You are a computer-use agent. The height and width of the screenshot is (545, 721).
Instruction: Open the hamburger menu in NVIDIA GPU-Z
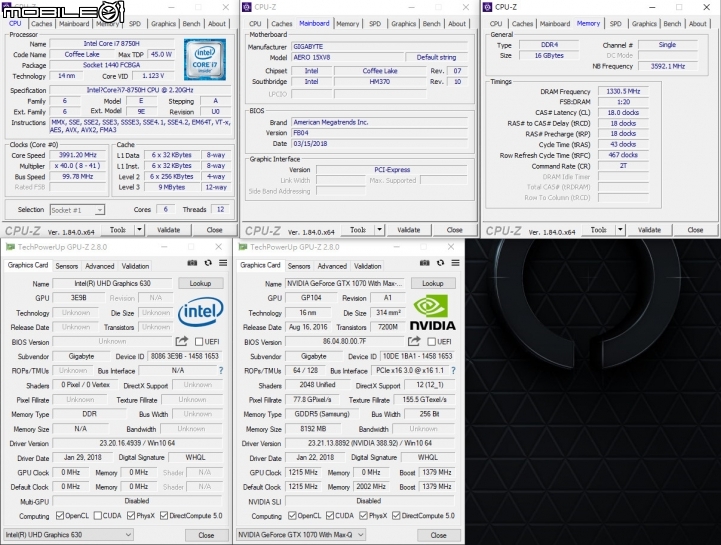(455, 263)
